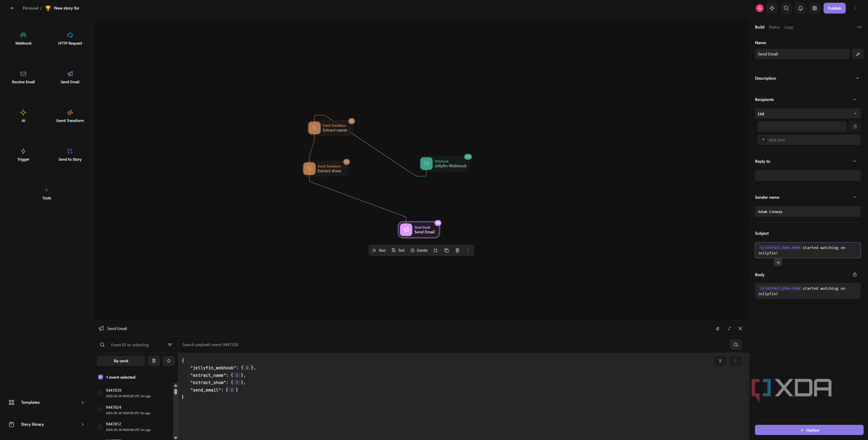Open the AI sparkle icon in the top bar
868x440 pixels.
point(771,8)
